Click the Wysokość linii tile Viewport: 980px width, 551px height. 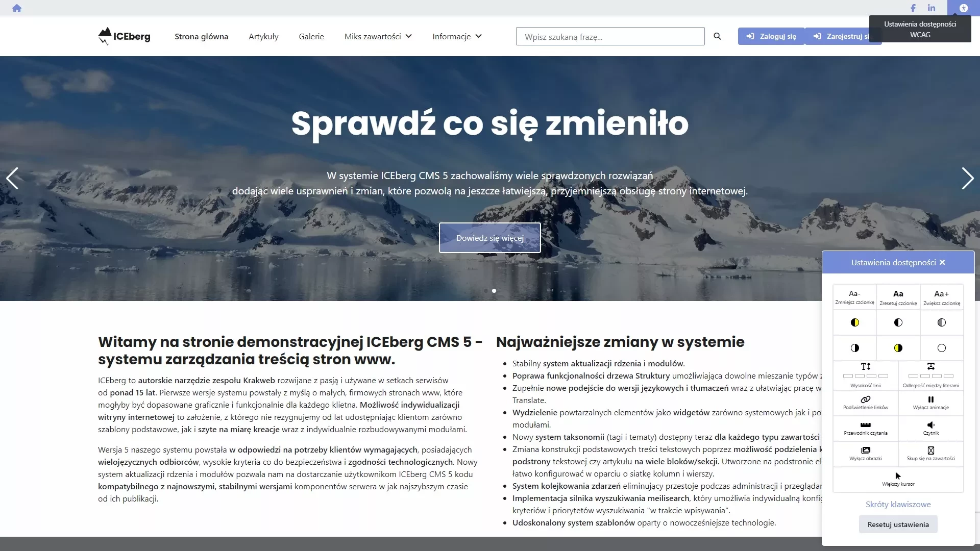pos(866,375)
